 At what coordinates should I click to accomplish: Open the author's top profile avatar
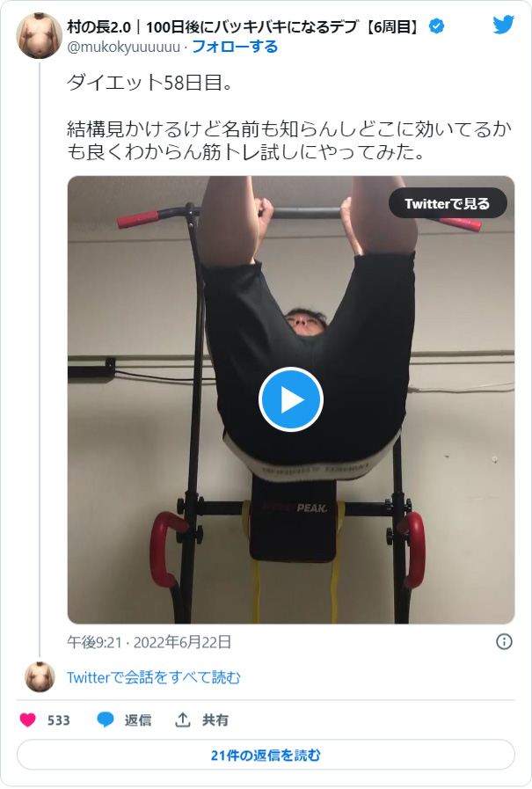click(40, 36)
